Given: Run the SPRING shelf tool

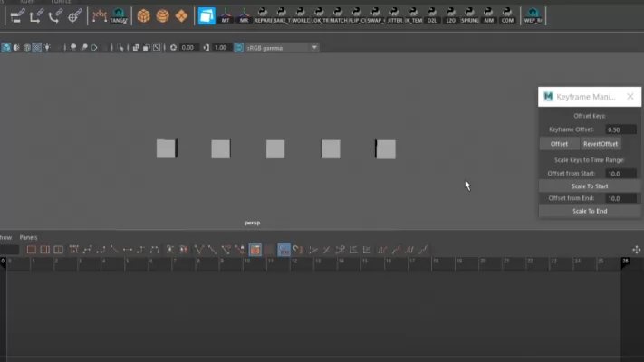Looking at the screenshot, I should 469,15.
